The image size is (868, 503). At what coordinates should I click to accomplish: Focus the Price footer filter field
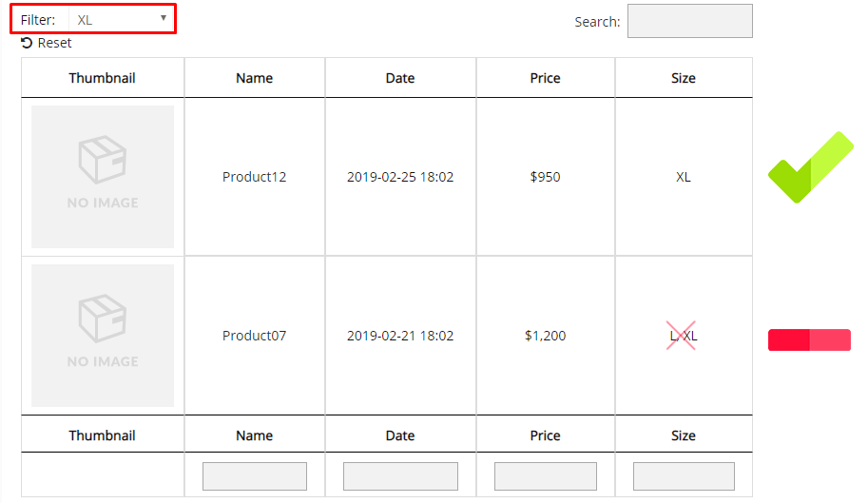pyautogui.click(x=546, y=476)
